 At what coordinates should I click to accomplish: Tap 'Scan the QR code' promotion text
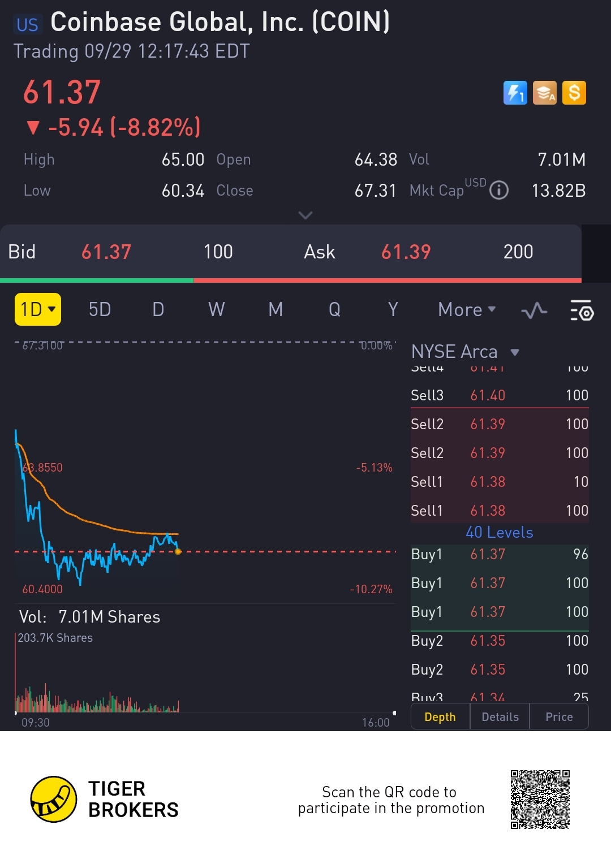391,800
